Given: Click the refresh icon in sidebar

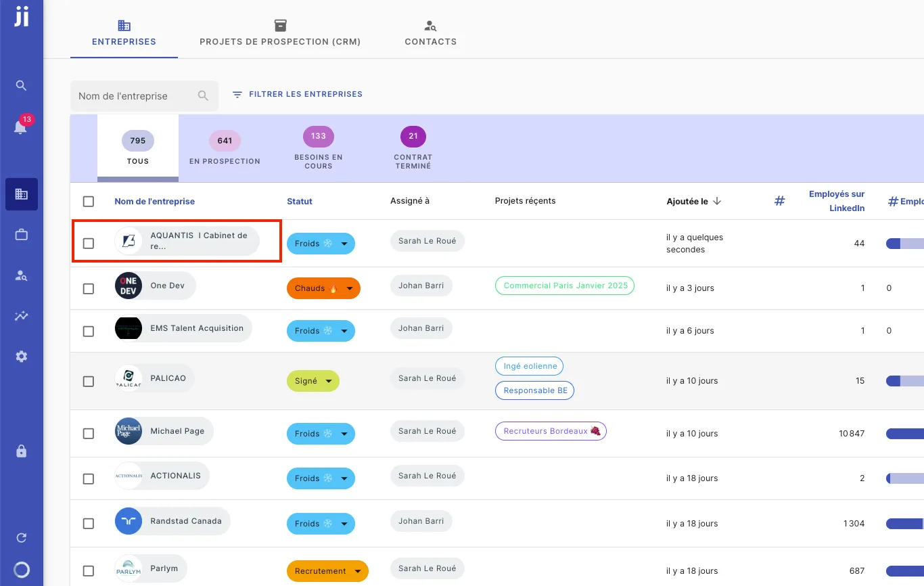Looking at the screenshot, I should [21, 538].
